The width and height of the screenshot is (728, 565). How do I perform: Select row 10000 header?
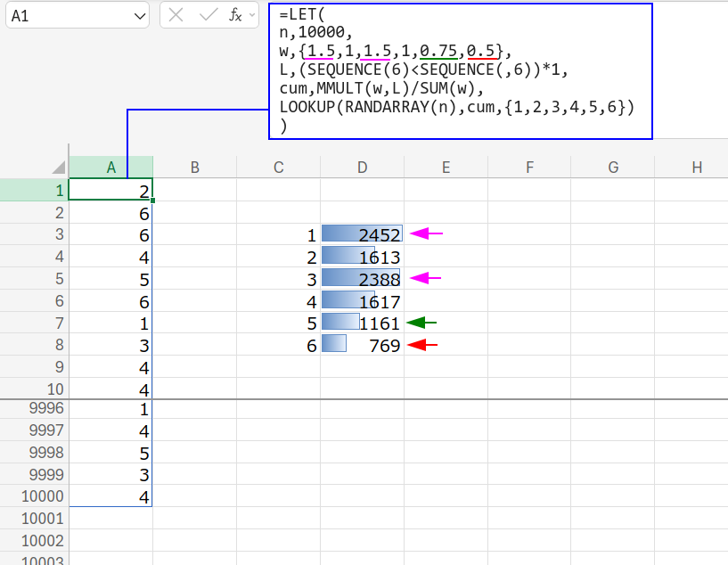click(34, 496)
